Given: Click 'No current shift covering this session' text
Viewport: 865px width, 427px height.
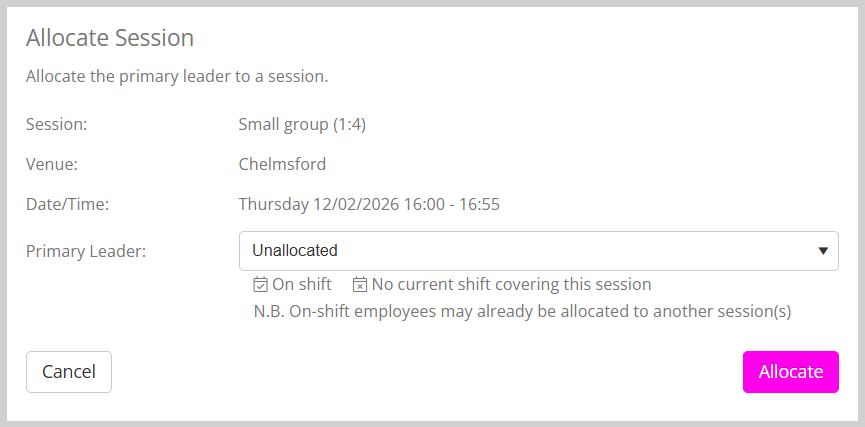Looking at the screenshot, I should [x=511, y=285].
